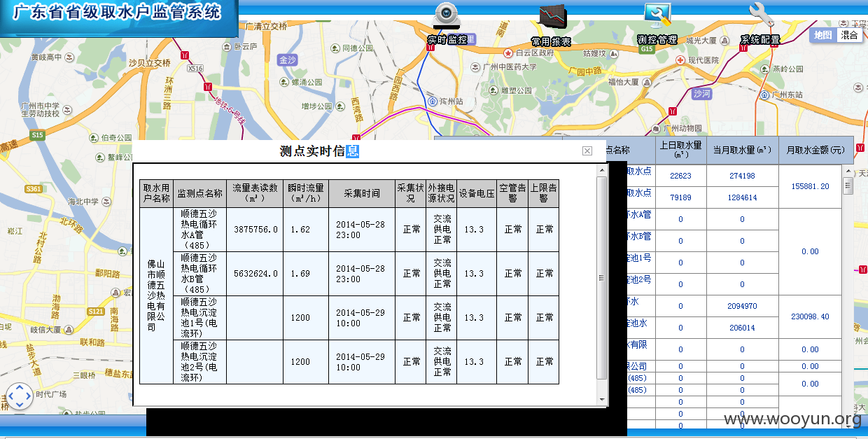The image size is (868, 439).
Task: Click the 1284614 monthly value link
Action: pyautogui.click(x=742, y=197)
